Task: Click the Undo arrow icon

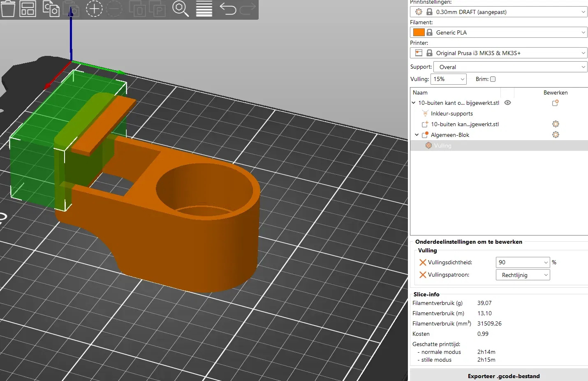Action: click(227, 9)
